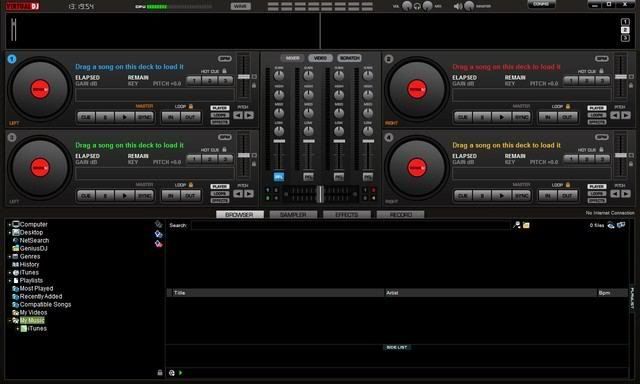Expand the Playlists tree node
This screenshot has height=384, width=640.
pyautogui.click(x=9, y=281)
